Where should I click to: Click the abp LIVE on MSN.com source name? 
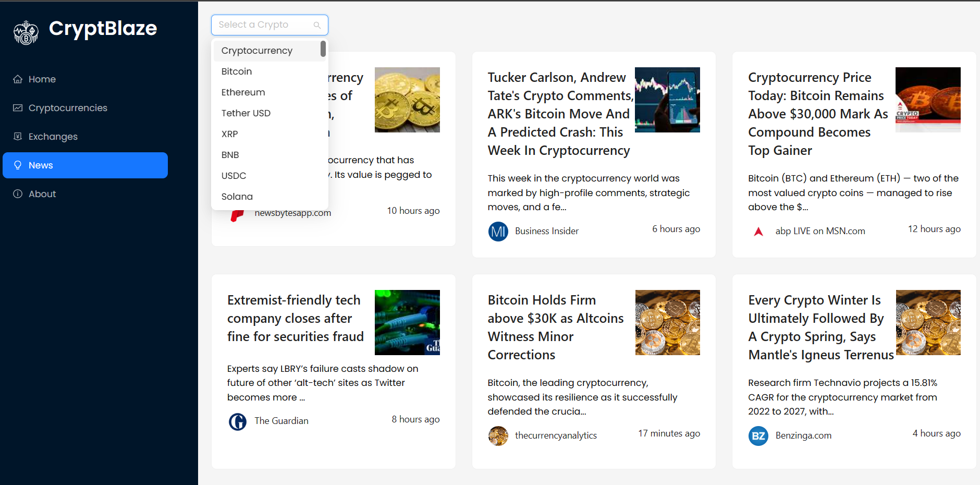pyautogui.click(x=820, y=231)
